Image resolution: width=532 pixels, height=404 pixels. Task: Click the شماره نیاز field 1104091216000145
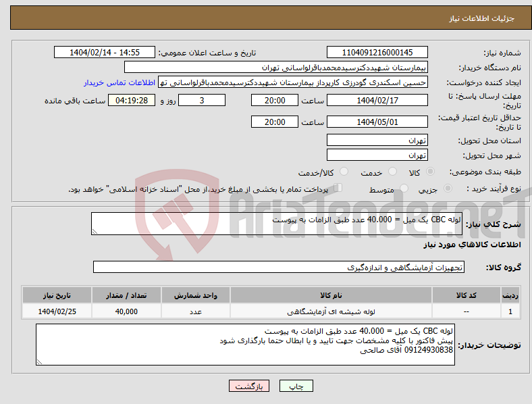pos(377,52)
